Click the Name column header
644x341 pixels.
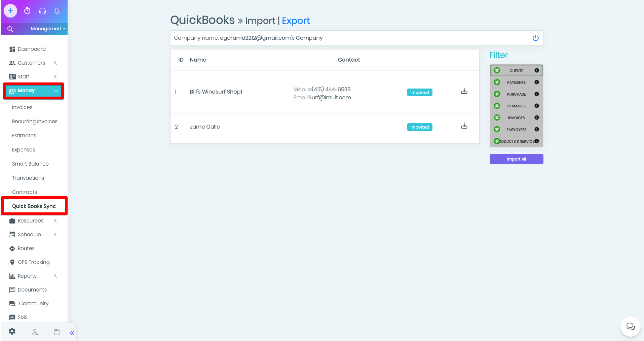point(198,60)
